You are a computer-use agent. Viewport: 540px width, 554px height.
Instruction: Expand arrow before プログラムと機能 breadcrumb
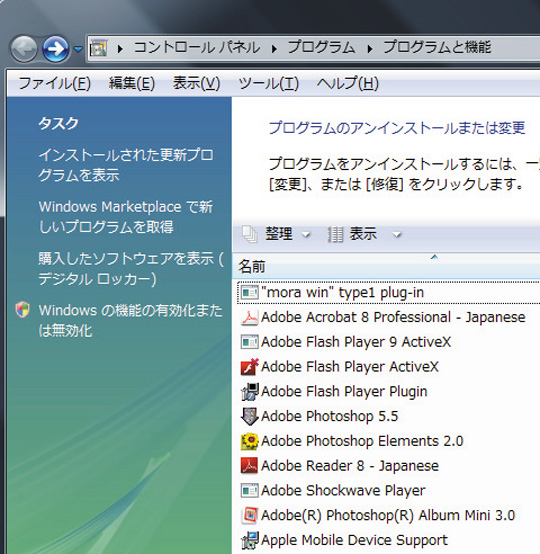(x=370, y=49)
